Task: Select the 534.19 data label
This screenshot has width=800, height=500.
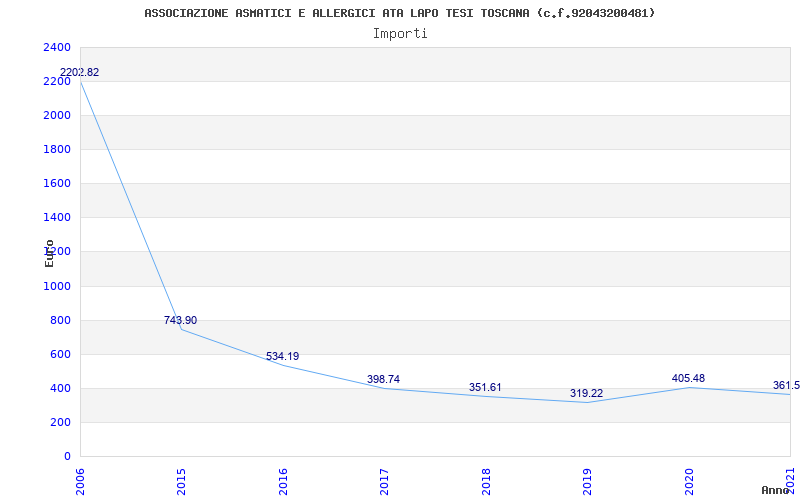Action: coord(282,356)
